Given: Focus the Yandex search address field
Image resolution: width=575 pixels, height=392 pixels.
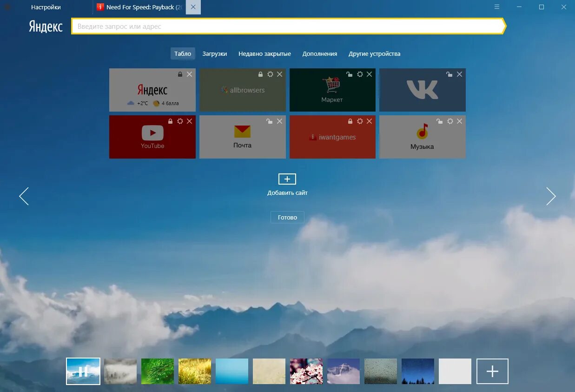Looking at the screenshot, I should 288,27.
